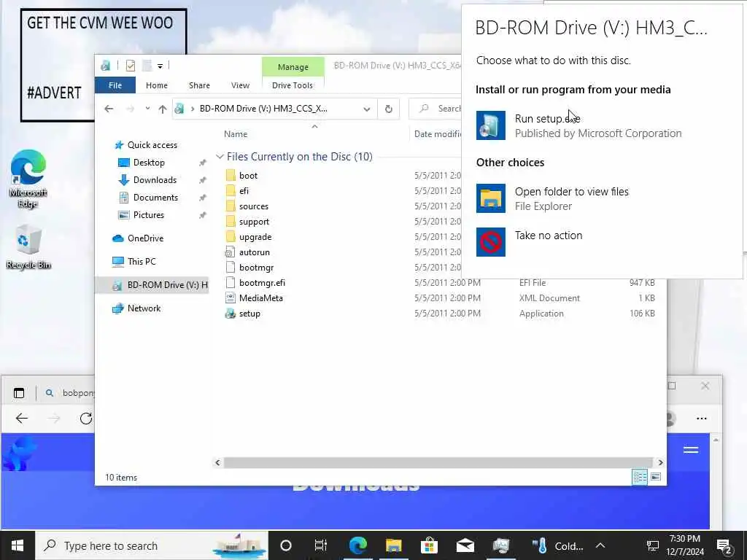Click the Properties quick access toolbar icon
Screen dimensions: 747x560
coord(130,66)
